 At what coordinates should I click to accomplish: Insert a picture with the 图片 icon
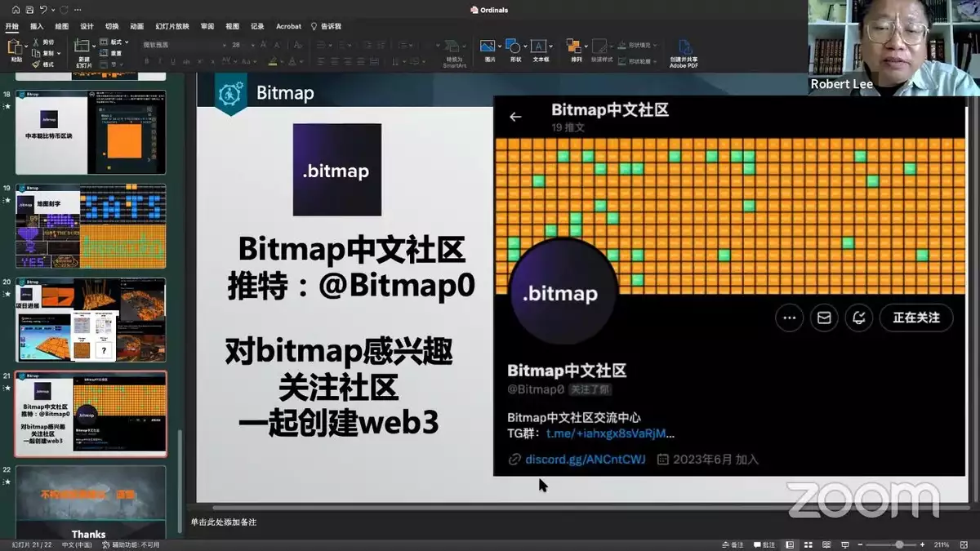pos(488,46)
